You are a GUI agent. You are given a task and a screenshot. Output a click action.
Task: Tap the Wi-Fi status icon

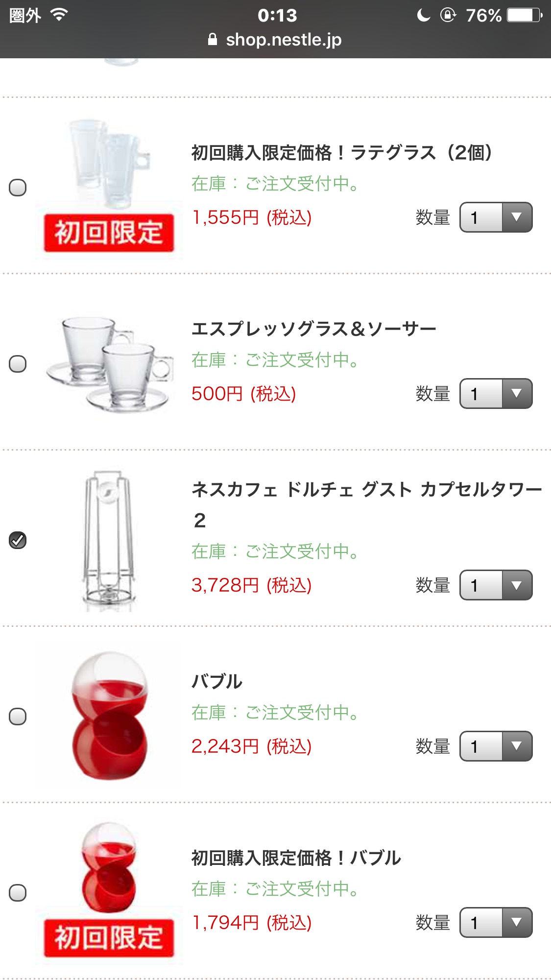59,15
